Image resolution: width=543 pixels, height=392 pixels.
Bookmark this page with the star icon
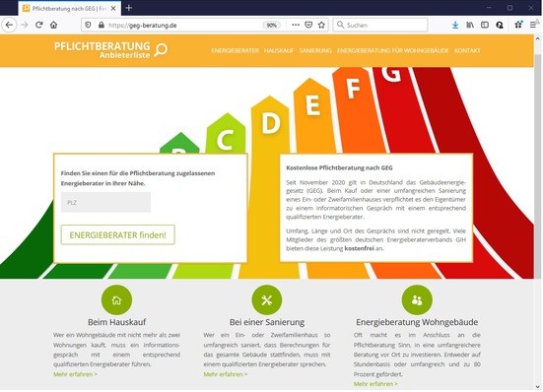(321, 25)
